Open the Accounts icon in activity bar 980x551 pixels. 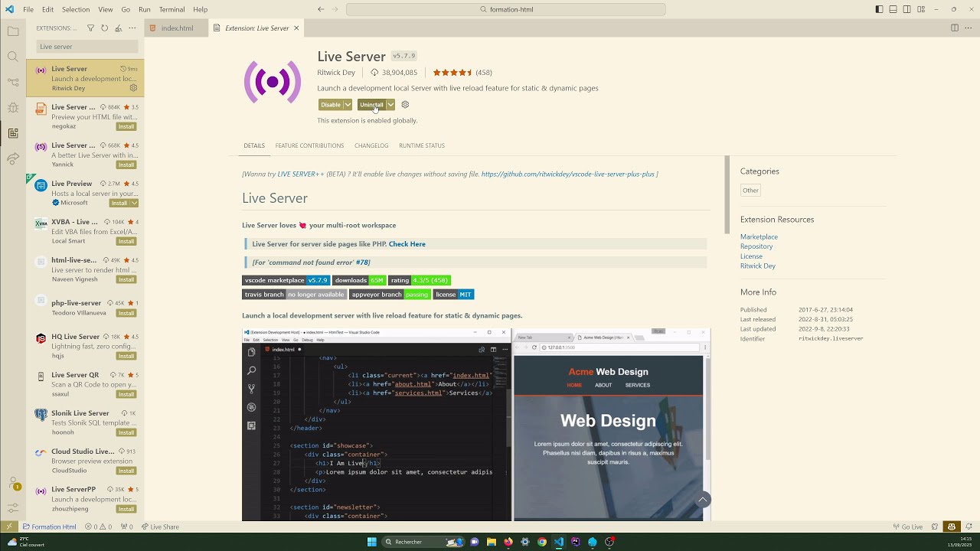click(13, 484)
